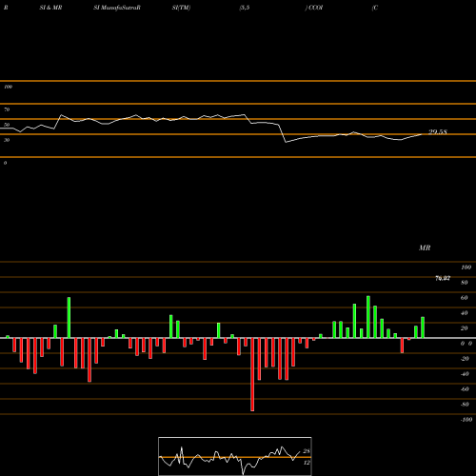This screenshot has width=476, height=476.
Task: Click the -40 label on MR axis
Action: click(x=465, y=374)
